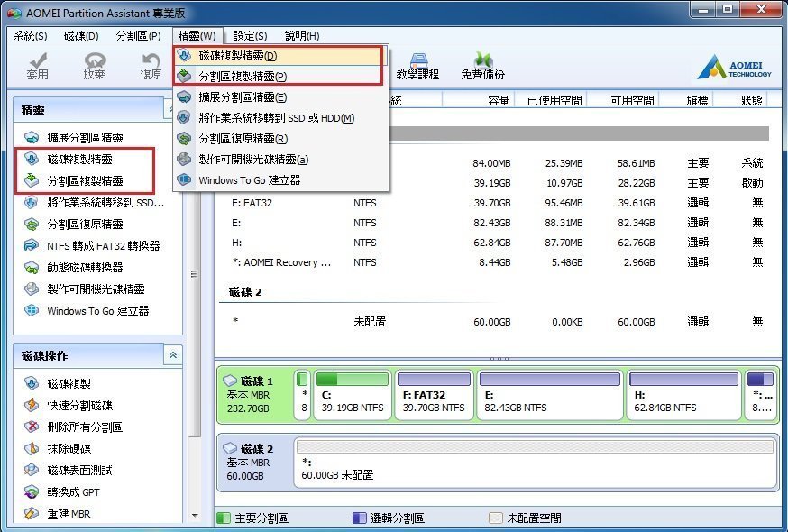
Task: Click 磁碟複製精靈 icon in the sidebar
Action: tap(32, 159)
